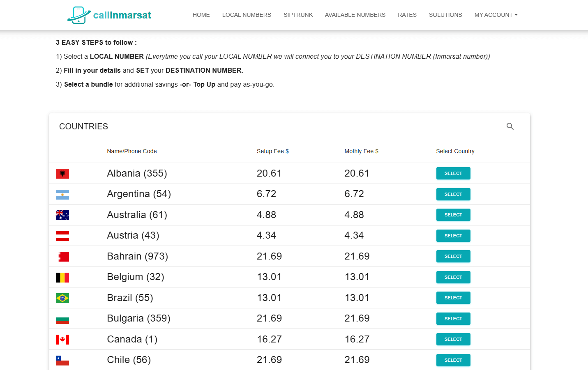Select Chile as country

tap(453, 360)
